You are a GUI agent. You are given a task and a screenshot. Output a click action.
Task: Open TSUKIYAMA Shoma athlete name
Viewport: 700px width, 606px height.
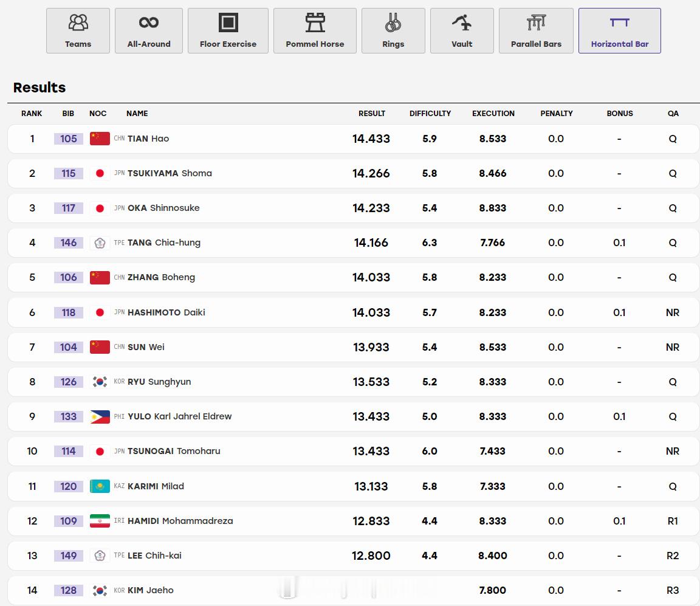pyautogui.click(x=170, y=173)
